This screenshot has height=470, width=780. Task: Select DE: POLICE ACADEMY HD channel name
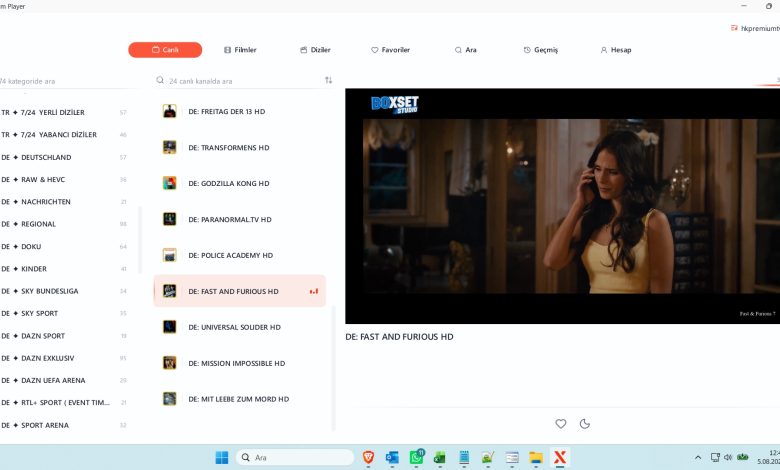230,255
